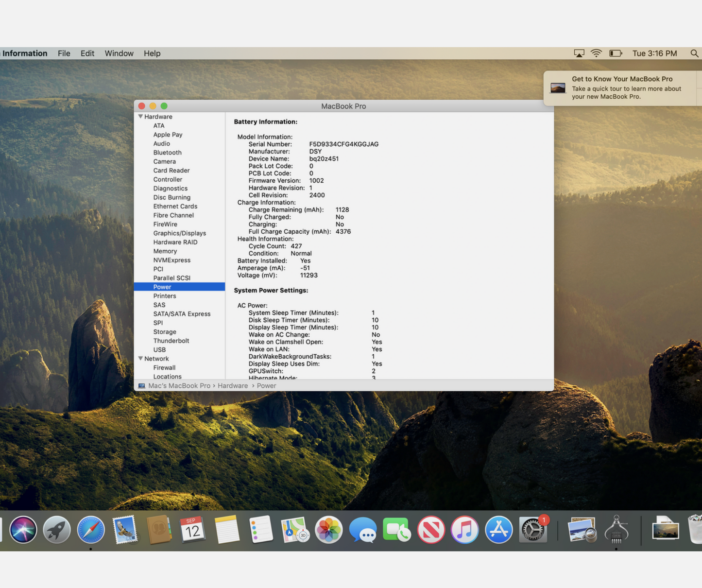This screenshot has height=588, width=702.
Task: Select Thunderbolt in the sidebar
Action: pos(171,341)
